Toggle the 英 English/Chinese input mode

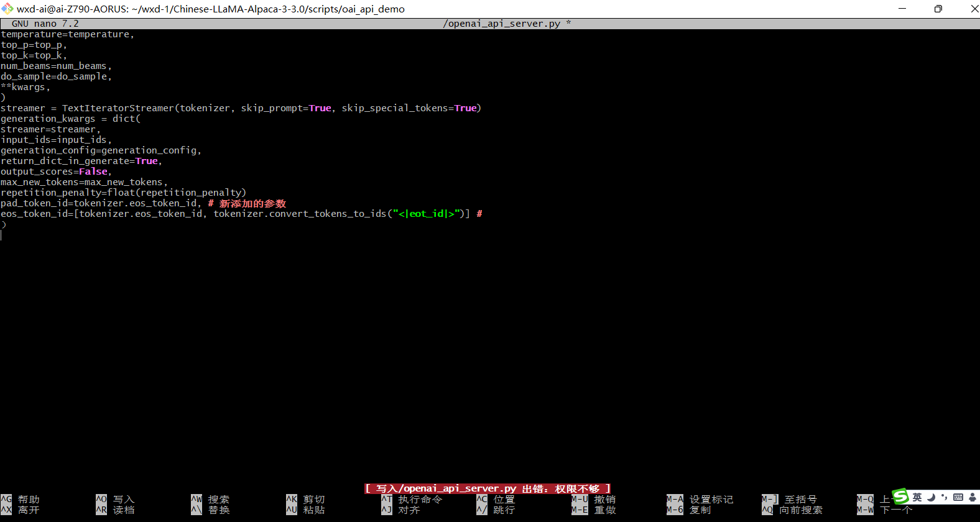[917, 497]
